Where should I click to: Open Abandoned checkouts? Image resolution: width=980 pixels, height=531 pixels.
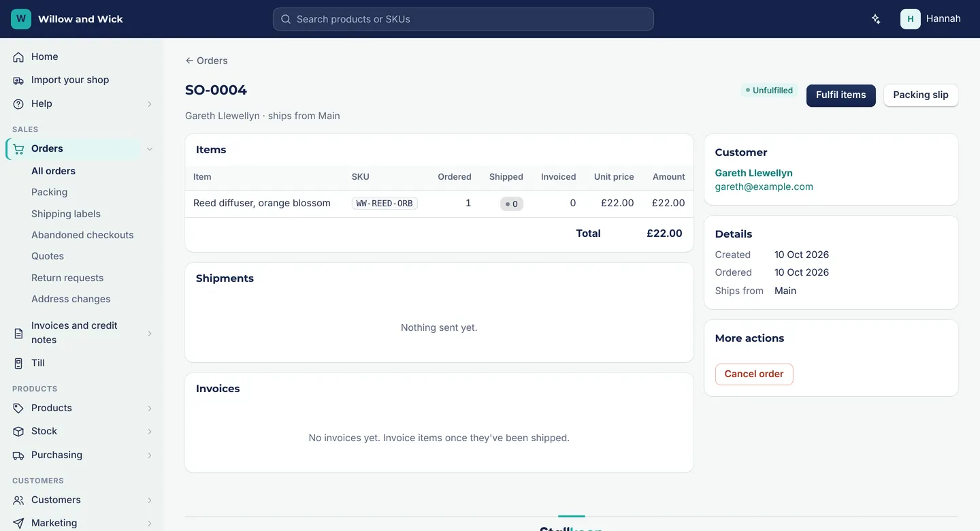point(82,235)
